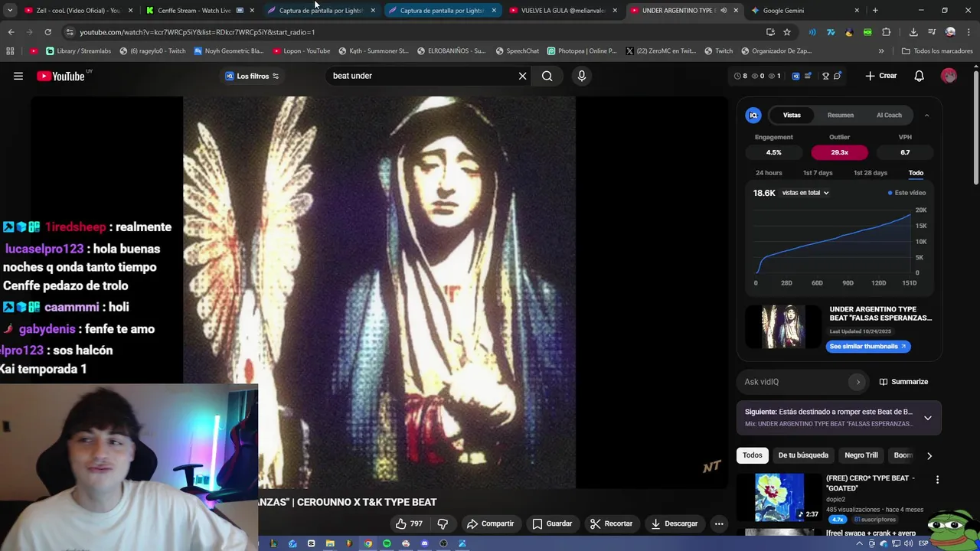Like the video with thumbs up
This screenshot has width=980, height=551.
[x=410, y=523]
